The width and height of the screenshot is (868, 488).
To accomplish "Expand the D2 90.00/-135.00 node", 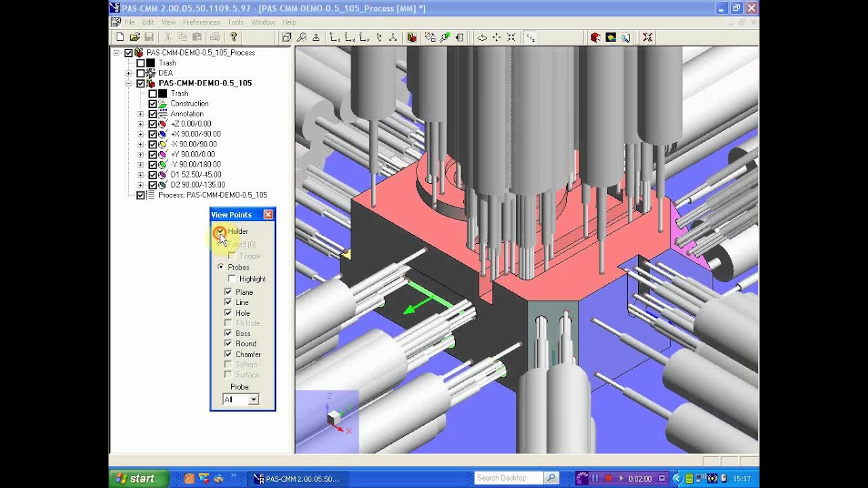I will [x=140, y=185].
